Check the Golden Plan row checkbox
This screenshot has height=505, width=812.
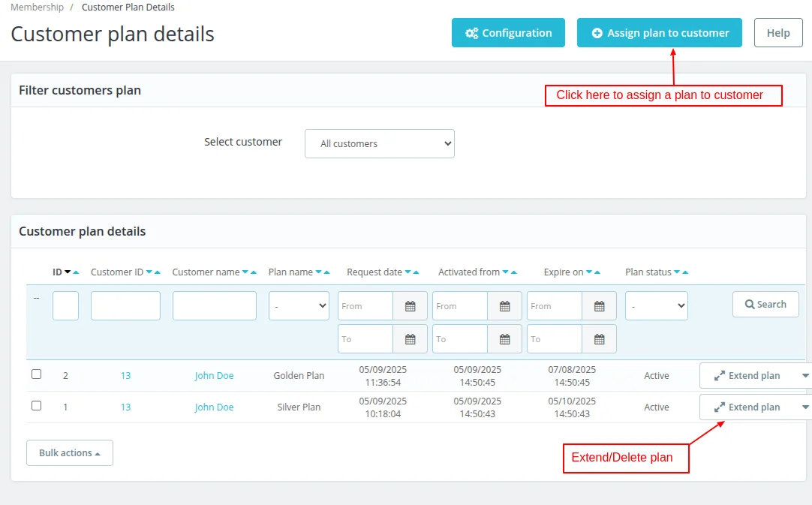[36, 374]
